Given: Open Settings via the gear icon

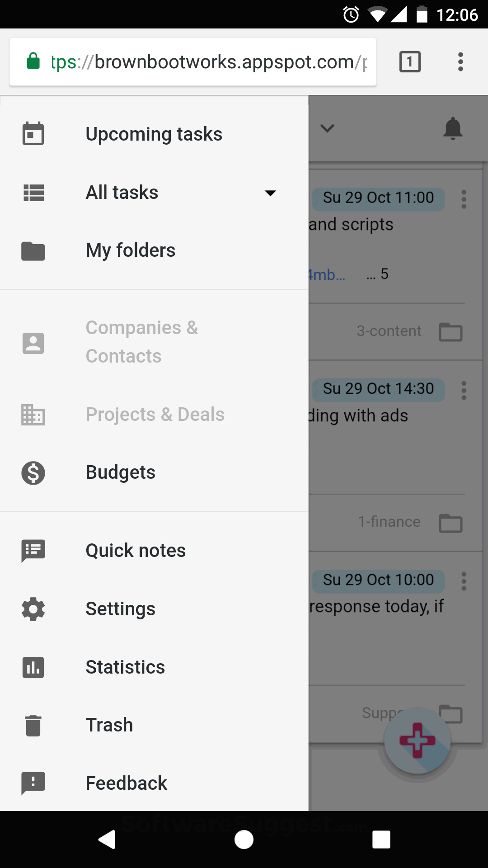Looking at the screenshot, I should (x=33, y=609).
